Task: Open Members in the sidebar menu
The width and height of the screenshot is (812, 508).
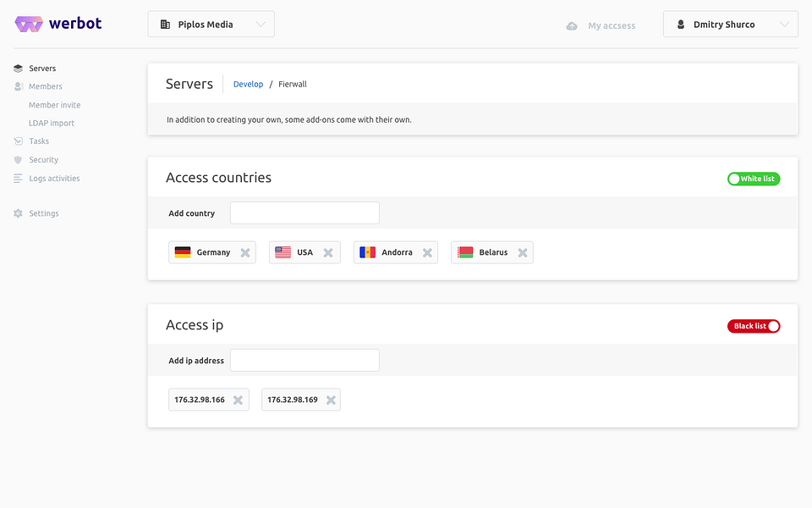Action: (46, 86)
